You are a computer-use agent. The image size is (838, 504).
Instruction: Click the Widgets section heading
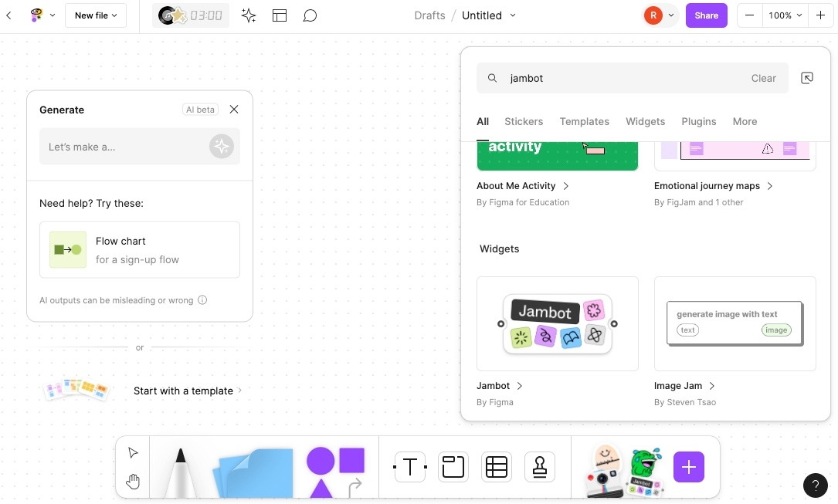coord(499,249)
